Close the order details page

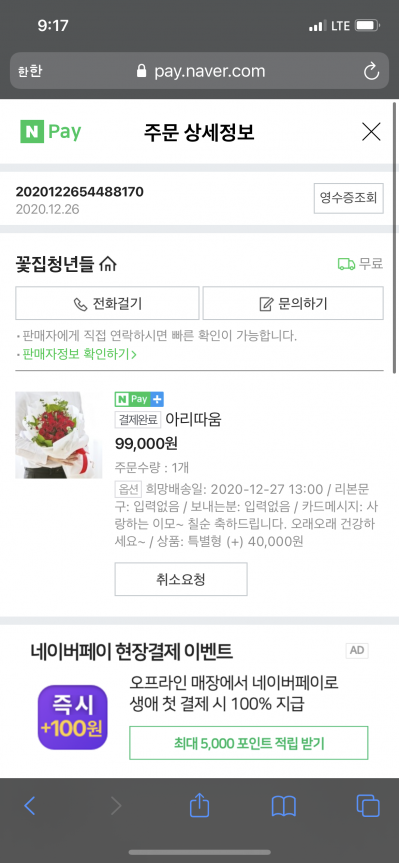click(371, 132)
